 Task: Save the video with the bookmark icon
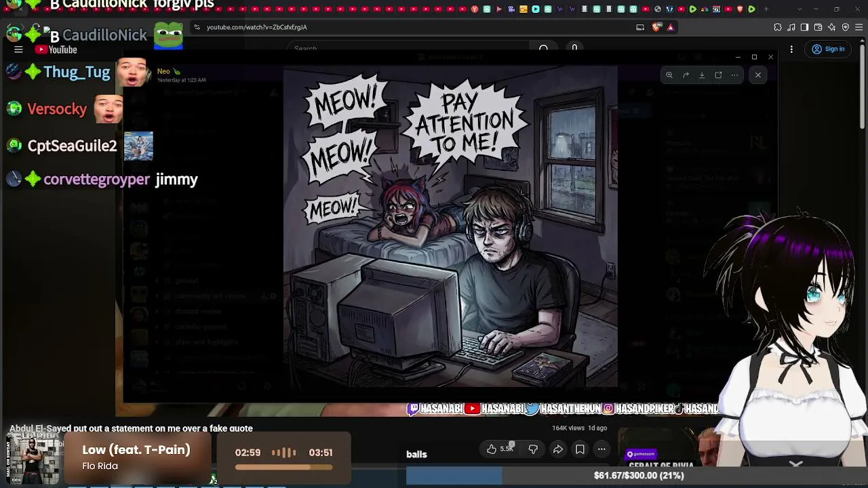580,449
